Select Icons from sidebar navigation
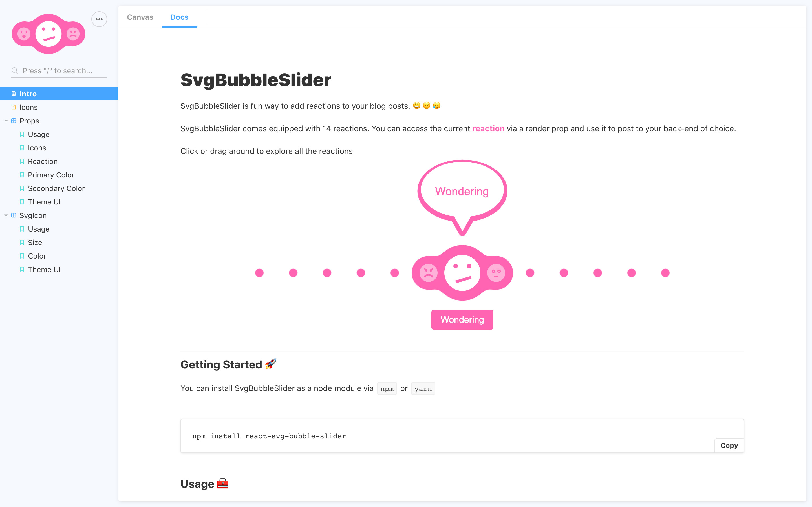 click(x=29, y=107)
